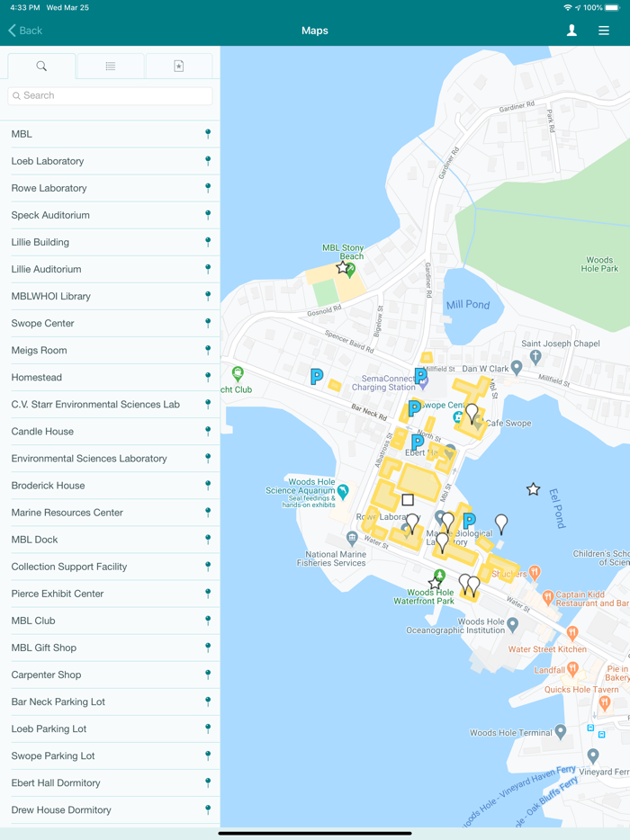Open the user profile icon
This screenshot has width=630, height=840.
(x=571, y=31)
